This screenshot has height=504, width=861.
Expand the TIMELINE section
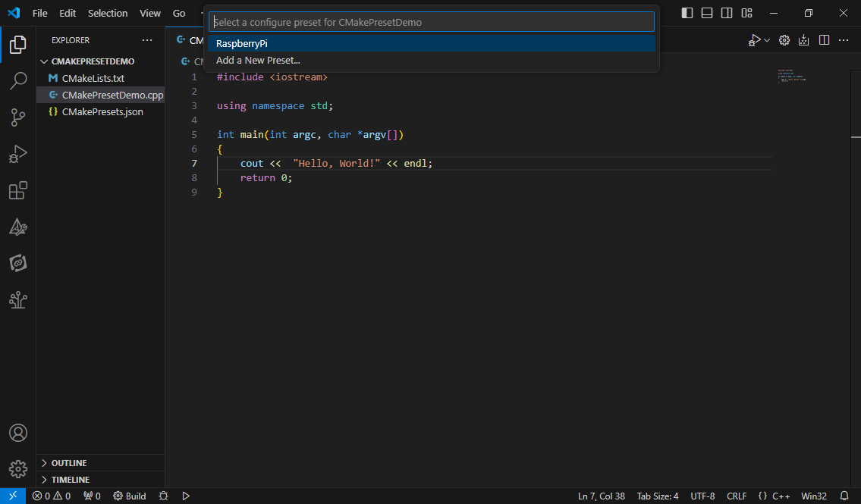coord(100,479)
